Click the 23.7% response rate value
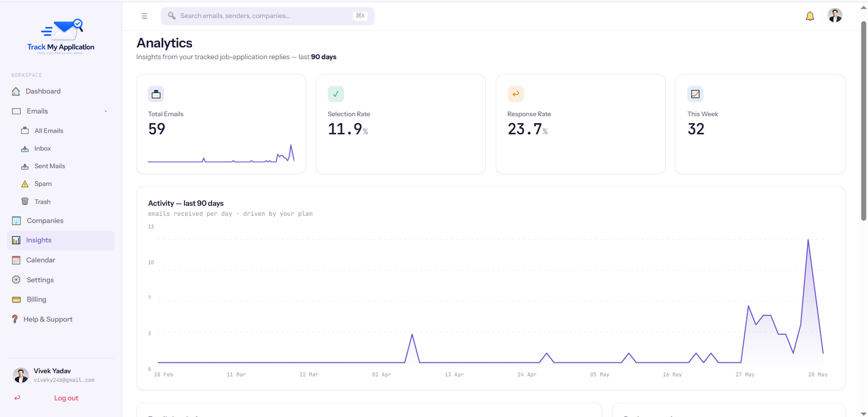868x417 pixels. pyautogui.click(x=527, y=129)
